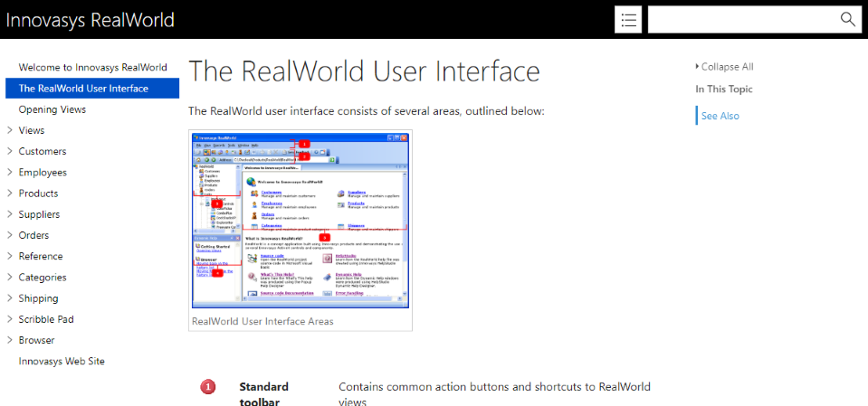Image resolution: width=868 pixels, height=406 pixels.
Task: Open the Customers topic link
Action: tap(42, 152)
